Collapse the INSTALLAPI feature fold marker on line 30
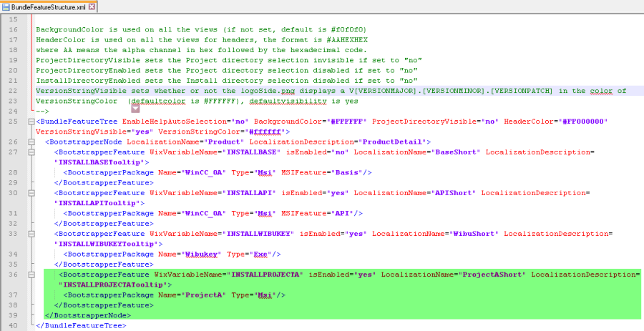Viewport: 644px width, 331px height. tap(31, 193)
